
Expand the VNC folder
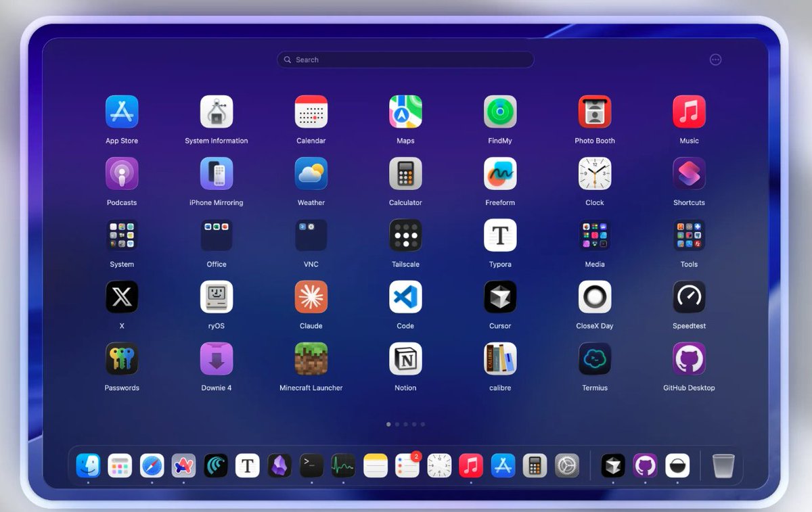[311, 235]
